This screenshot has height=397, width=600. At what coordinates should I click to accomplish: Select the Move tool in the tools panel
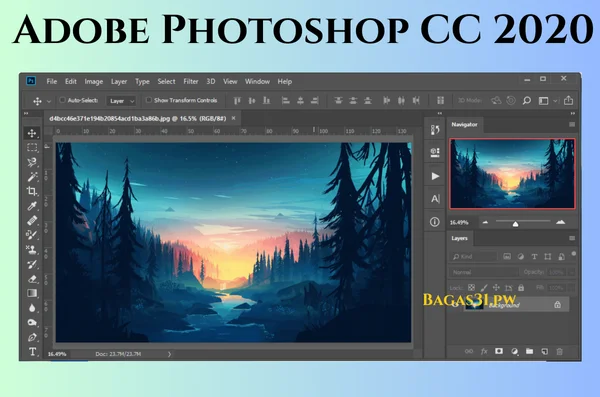(32, 133)
